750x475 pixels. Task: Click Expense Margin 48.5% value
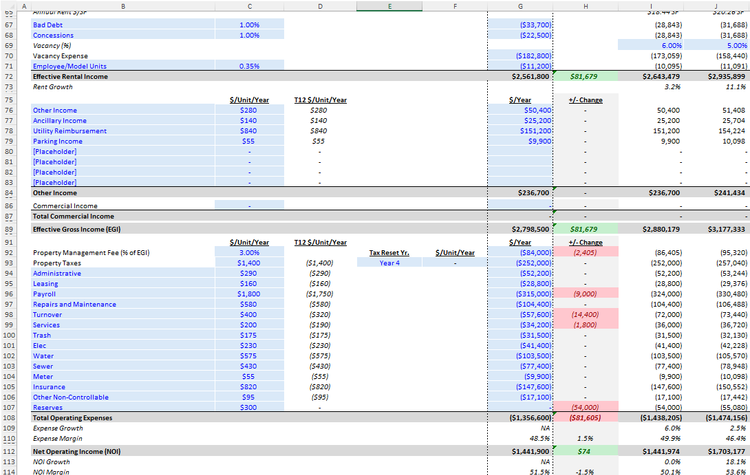pyautogui.click(x=540, y=439)
